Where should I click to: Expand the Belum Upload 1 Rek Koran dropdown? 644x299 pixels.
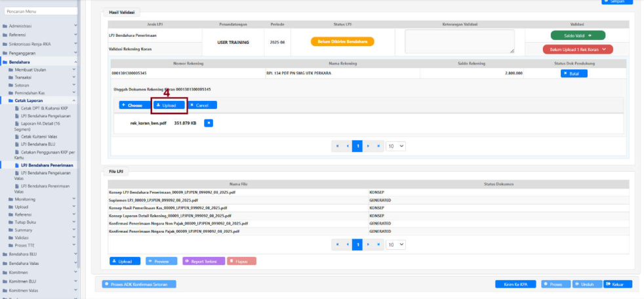577,49
